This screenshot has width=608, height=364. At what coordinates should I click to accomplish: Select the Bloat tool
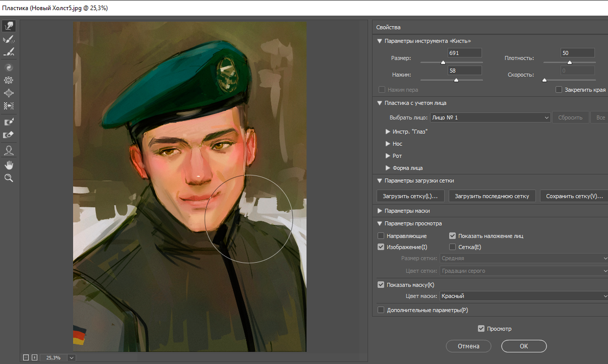pos(9,93)
